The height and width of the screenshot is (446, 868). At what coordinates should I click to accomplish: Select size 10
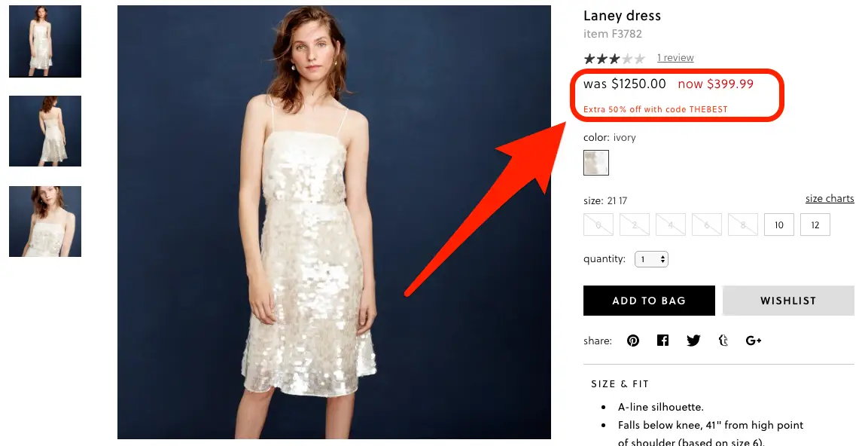[779, 225]
